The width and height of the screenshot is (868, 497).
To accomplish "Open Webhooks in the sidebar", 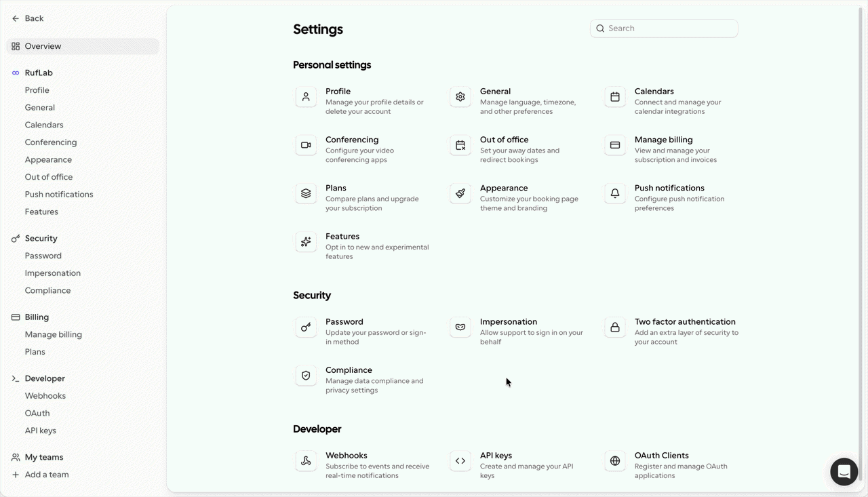I will 45,396.
